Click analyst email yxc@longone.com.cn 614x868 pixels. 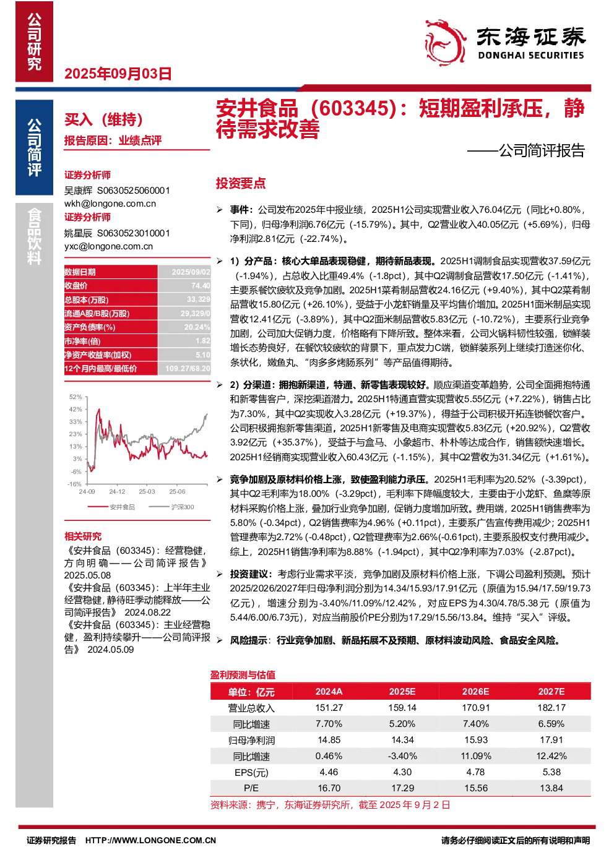tap(108, 246)
